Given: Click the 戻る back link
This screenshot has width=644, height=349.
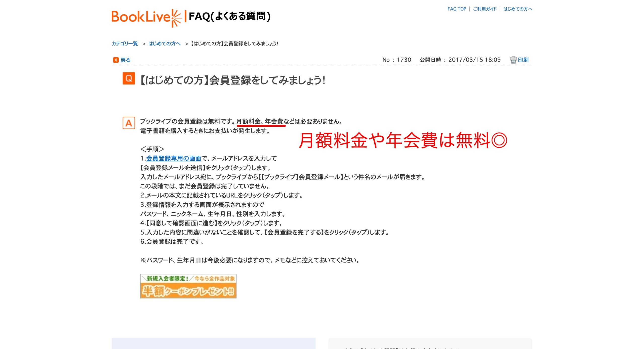Looking at the screenshot, I should coord(125,60).
